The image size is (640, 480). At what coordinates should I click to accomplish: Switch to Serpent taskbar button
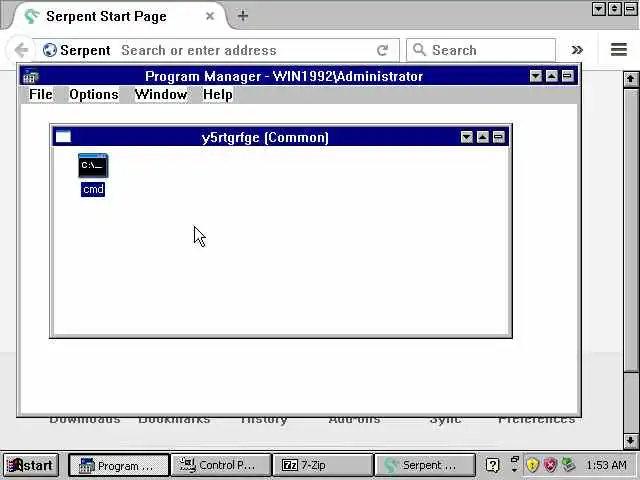[x=425, y=465]
